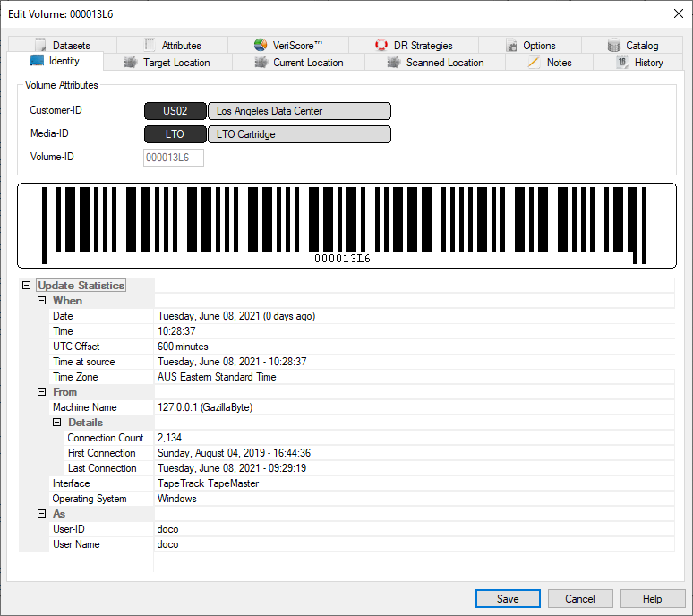The height and width of the screenshot is (616, 693).
Task: Click the 000013L6 barcode image
Action: (346, 226)
